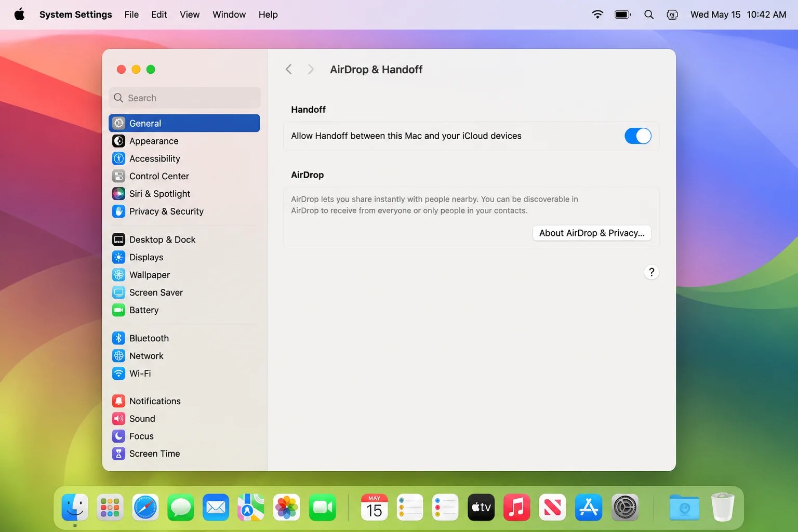
Task: Open the Window menu
Action: [229, 15]
